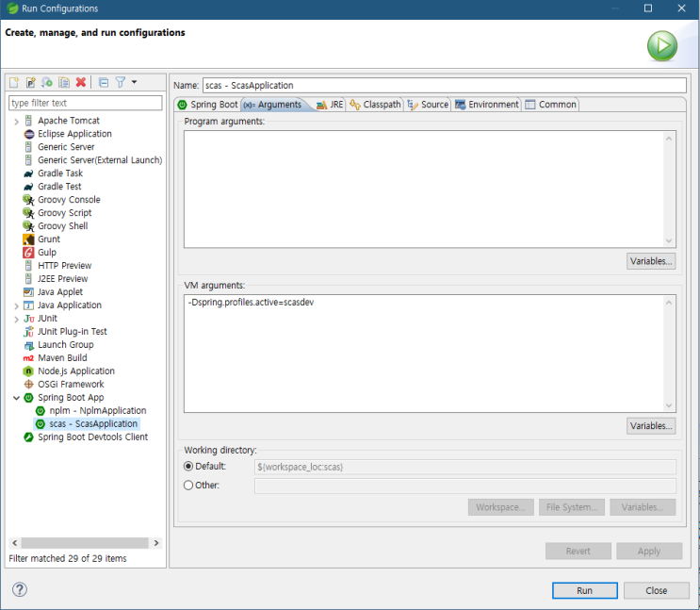Click the Revert button
Screen dimensions: 700x610
click(578, 551)
